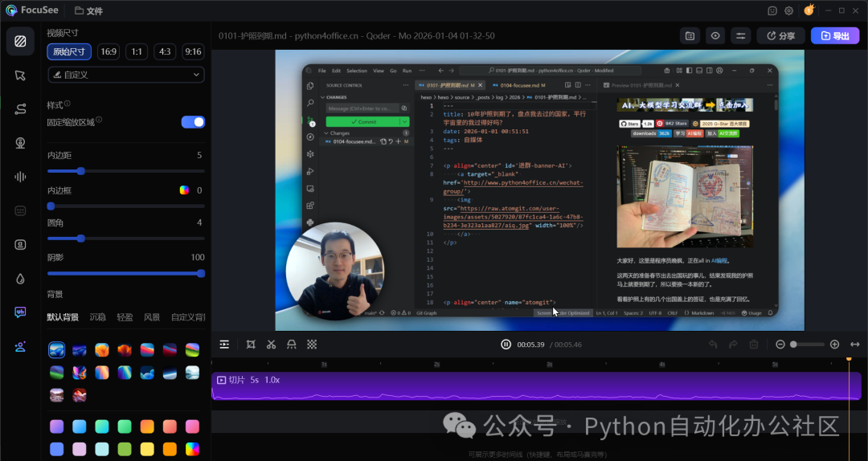Screen dimensions: 868x461
Task: Select the 切片 5s 1.0x clip
Action: [536, 386]
